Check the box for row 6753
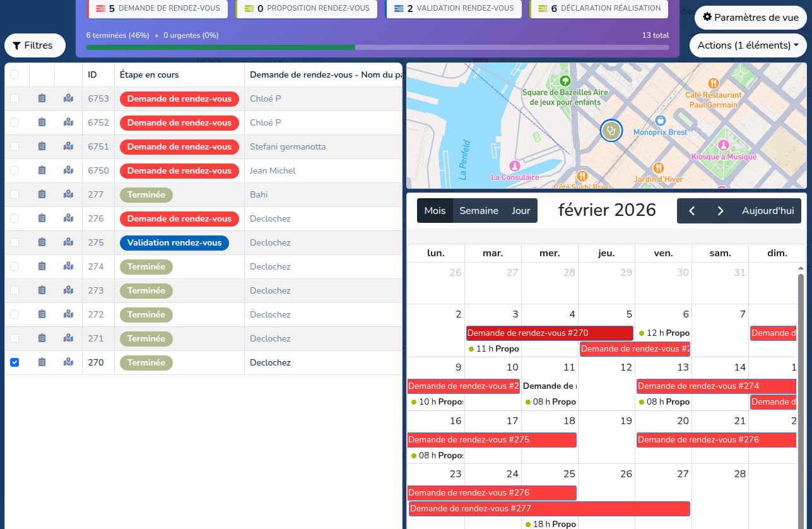 (15, 98)
